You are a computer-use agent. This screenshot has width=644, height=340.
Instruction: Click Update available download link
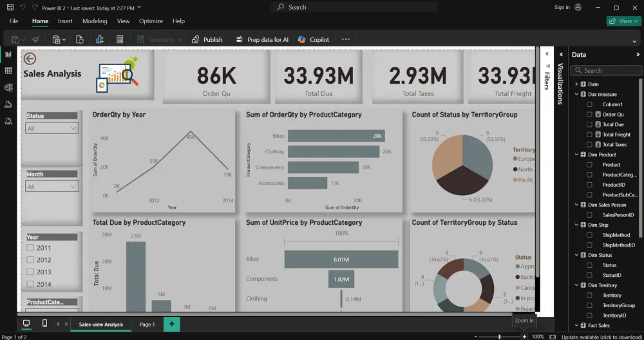pos(601,337)
